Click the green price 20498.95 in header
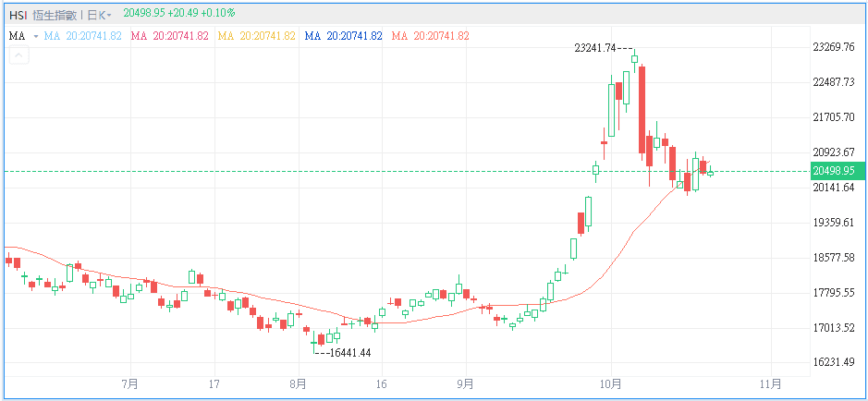This screenshot has height=401, width=868. coord(143,12)
